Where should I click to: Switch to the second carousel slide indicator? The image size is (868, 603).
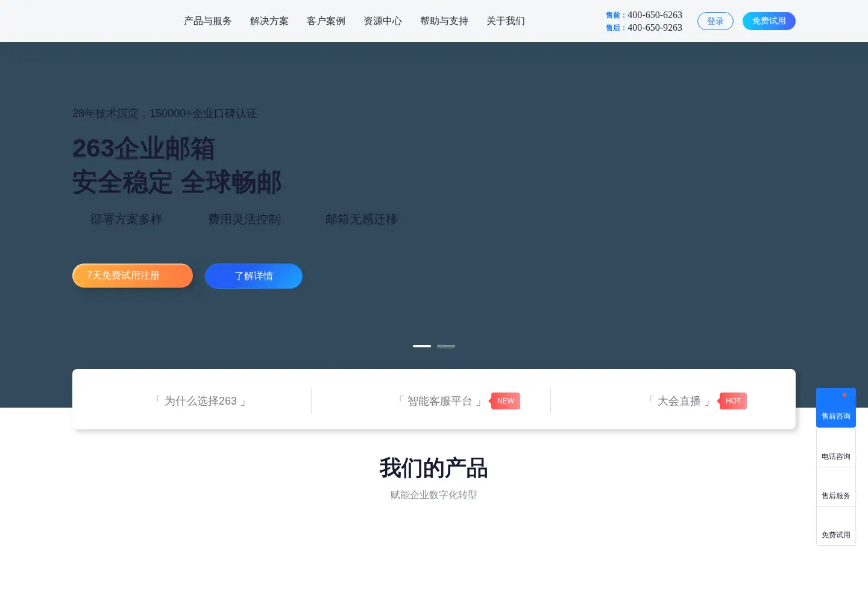446,346
